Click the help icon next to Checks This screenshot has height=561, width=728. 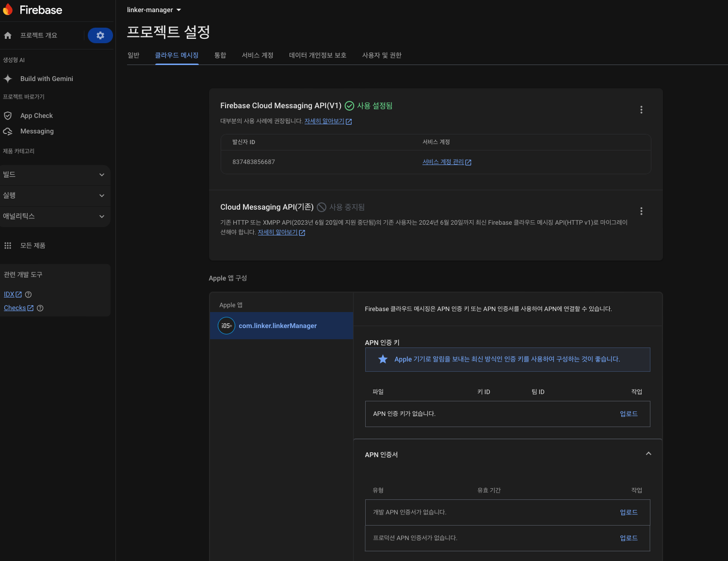pyautogui.click(x=40, y=308)
